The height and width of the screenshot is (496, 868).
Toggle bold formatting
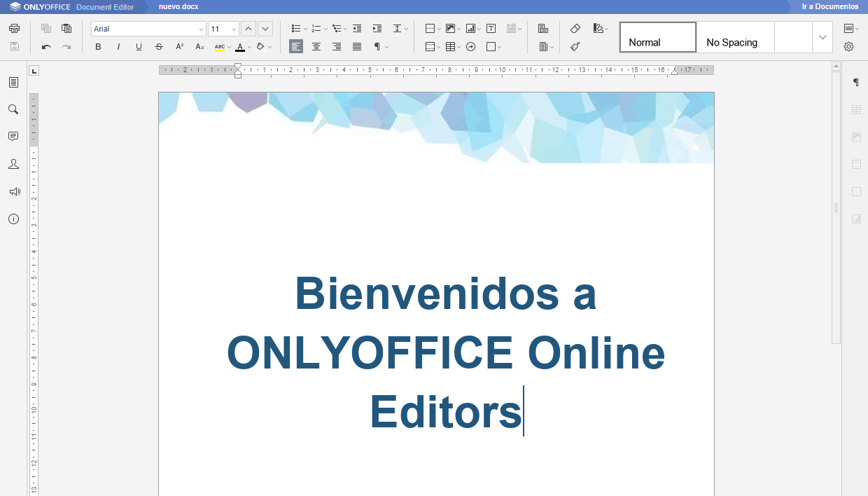[x=98, y=47]
